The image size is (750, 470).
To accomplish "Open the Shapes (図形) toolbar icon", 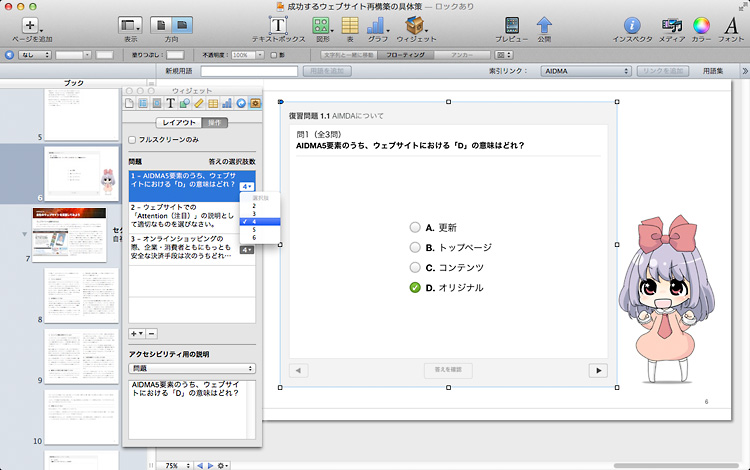I will tap(321, 25).
